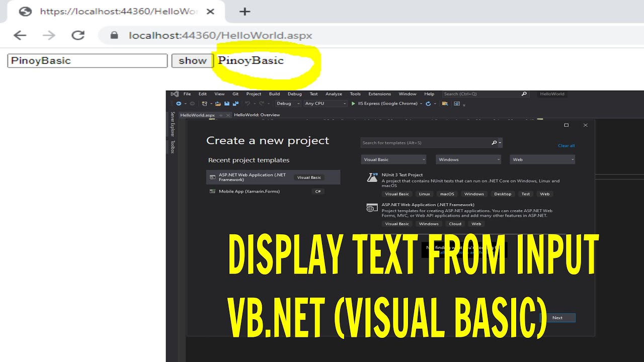Expand the Undo history dropdown arrow
The height and width of the screenshot is (362, 644).
coord(254,104)
